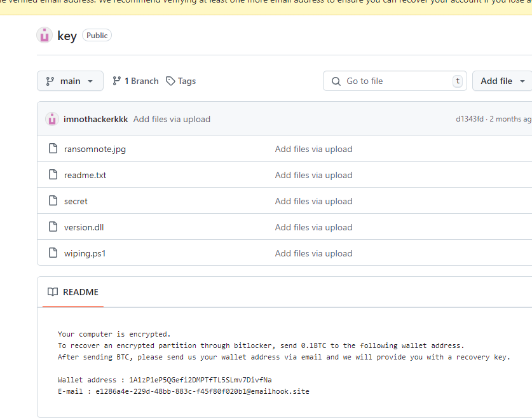Click the book icon beside README
Screen dimensions: 532x418
click(53, 292)
